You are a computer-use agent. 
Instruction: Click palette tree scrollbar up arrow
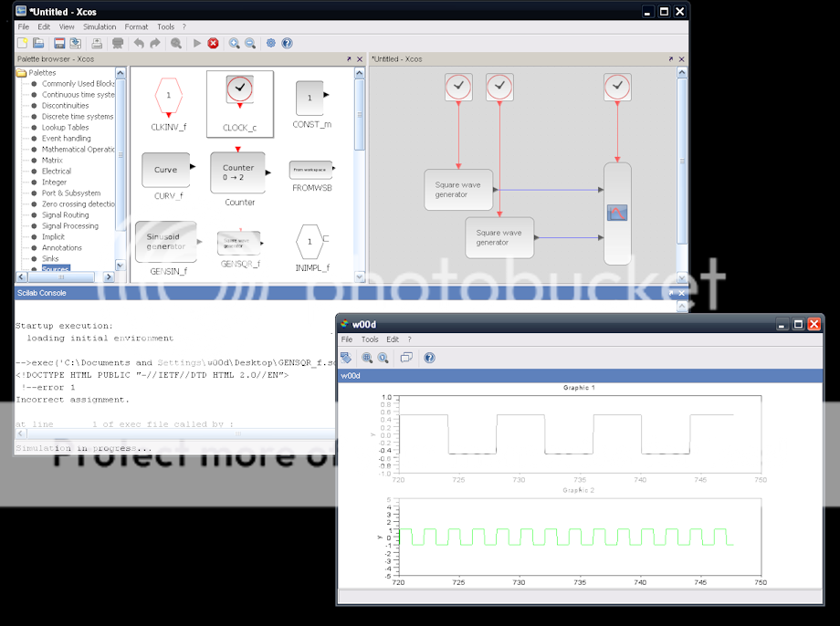click(120, 73)
